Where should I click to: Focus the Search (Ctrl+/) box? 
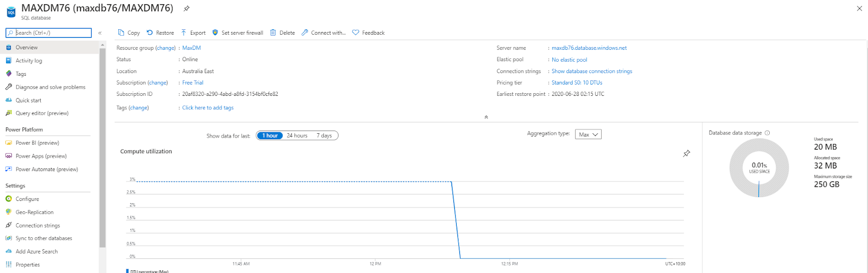(x=49, y=33)
